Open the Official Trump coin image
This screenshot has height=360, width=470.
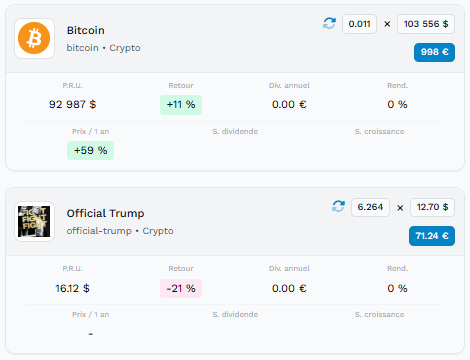coord(34,221)
